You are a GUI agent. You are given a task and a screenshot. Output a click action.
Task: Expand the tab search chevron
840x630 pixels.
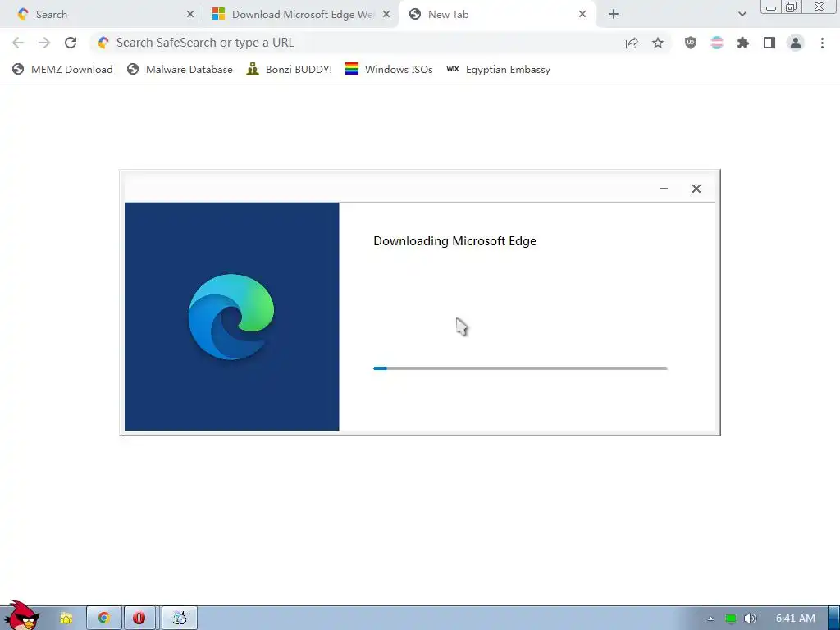(x=742, y=15)
